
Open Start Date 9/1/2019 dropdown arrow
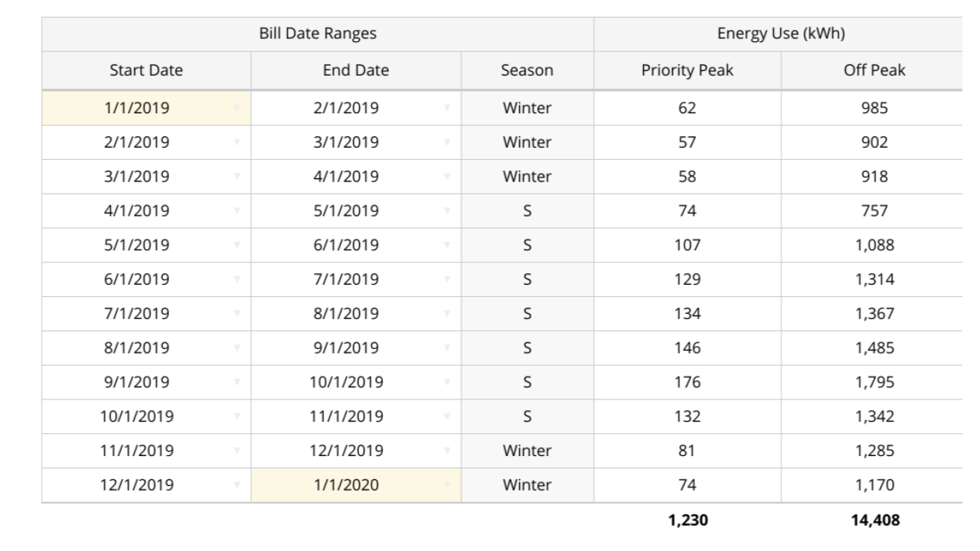[237, 383]
